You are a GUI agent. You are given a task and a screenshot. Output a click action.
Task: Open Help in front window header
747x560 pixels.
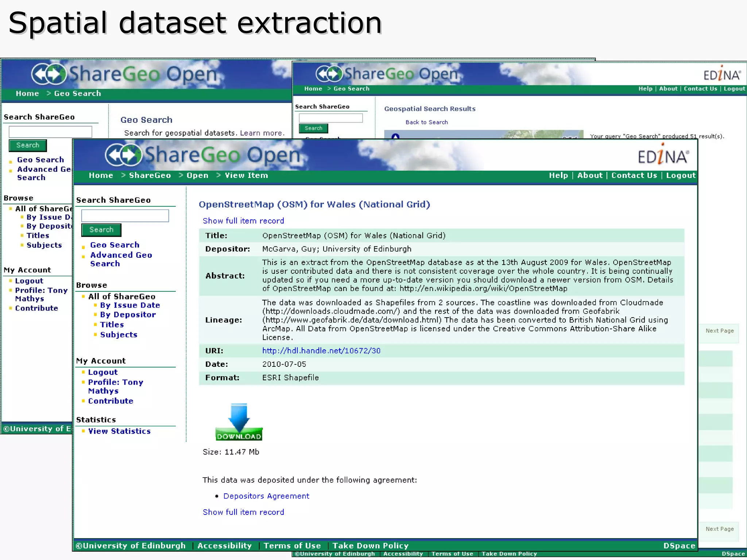(558, 175)
